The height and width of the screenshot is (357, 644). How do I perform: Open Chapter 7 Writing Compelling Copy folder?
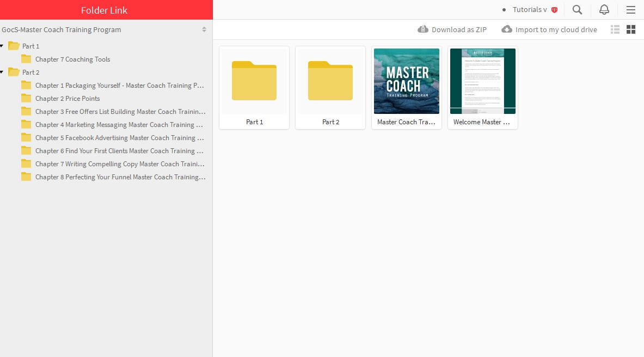(120, 164)
